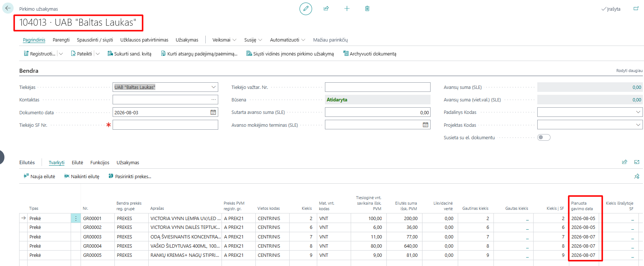The image size is (644, 266).
Task: Click line amount 640,00
Action: click(411, 246)
